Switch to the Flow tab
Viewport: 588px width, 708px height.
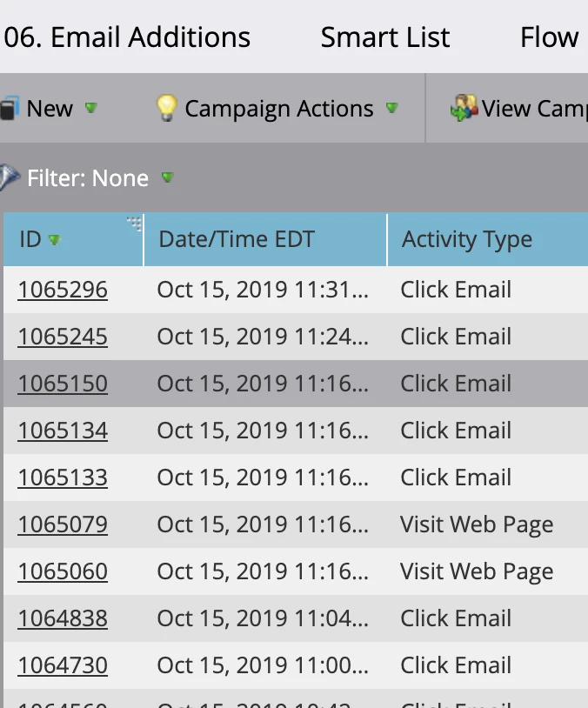(x=549, y=37)
